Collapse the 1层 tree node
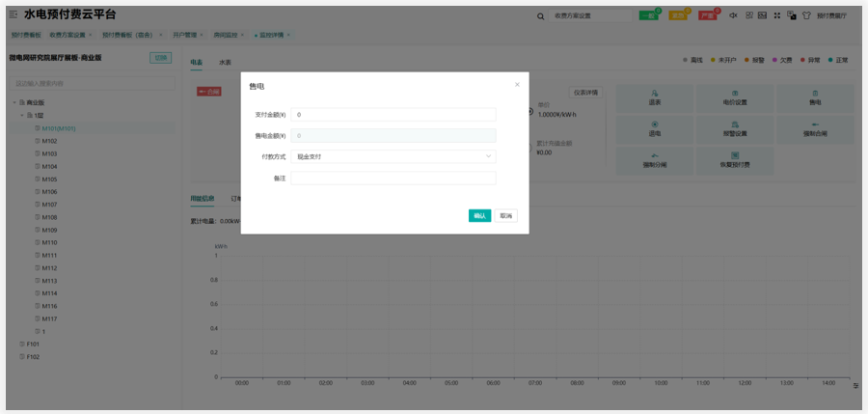The height and width of the screenshot is (414, 868). pos(23,115)
